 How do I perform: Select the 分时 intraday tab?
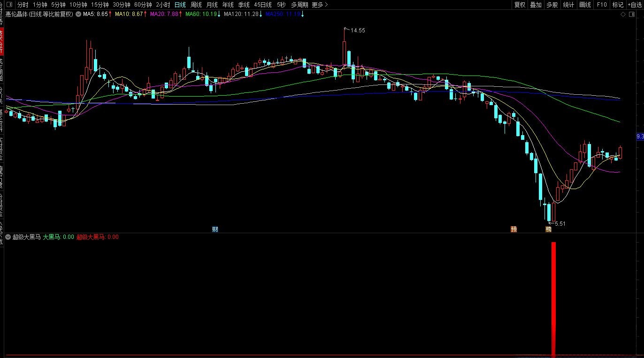tap(23, 5)
